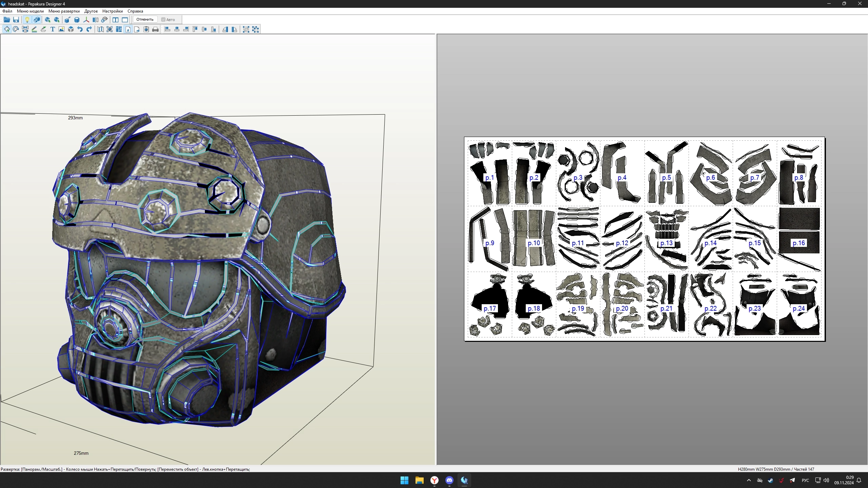Align selected parts to the right

pyautogui.click(x=186, y=29)
